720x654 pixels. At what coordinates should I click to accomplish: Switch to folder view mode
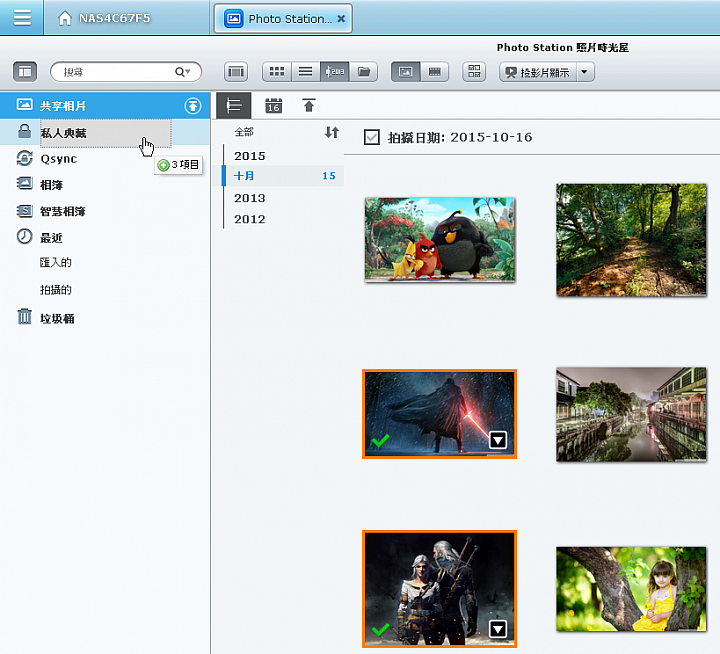click(364, 72)
